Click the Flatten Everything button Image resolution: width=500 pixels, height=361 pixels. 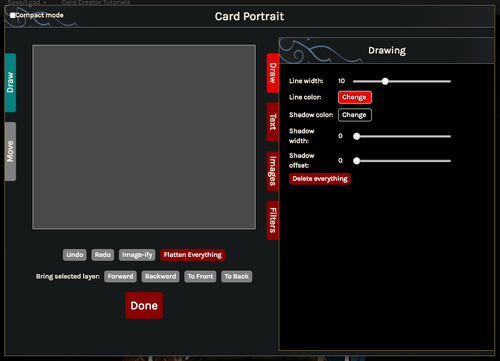[193, 255]
